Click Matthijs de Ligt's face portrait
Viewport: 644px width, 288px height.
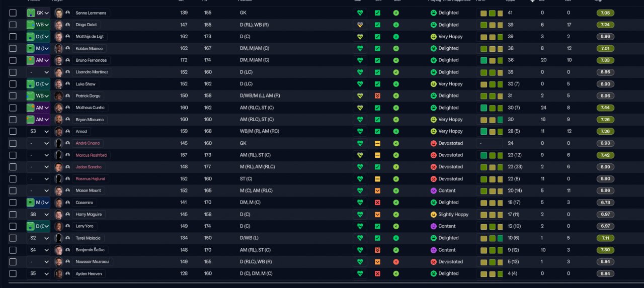click(59, 36)
